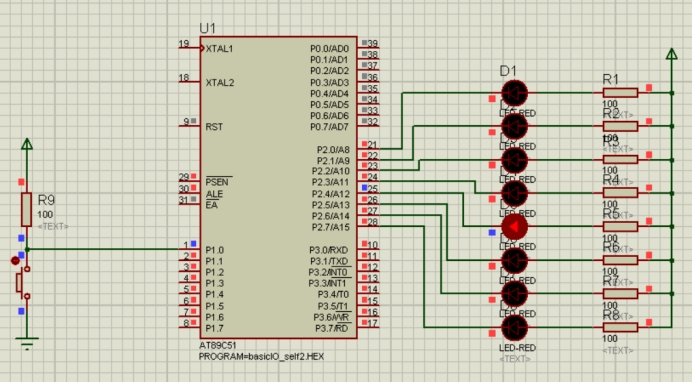Click the pushbutton's red latch indicator
The width and height of the screenshot is (692, 383).
coord(15,261)
